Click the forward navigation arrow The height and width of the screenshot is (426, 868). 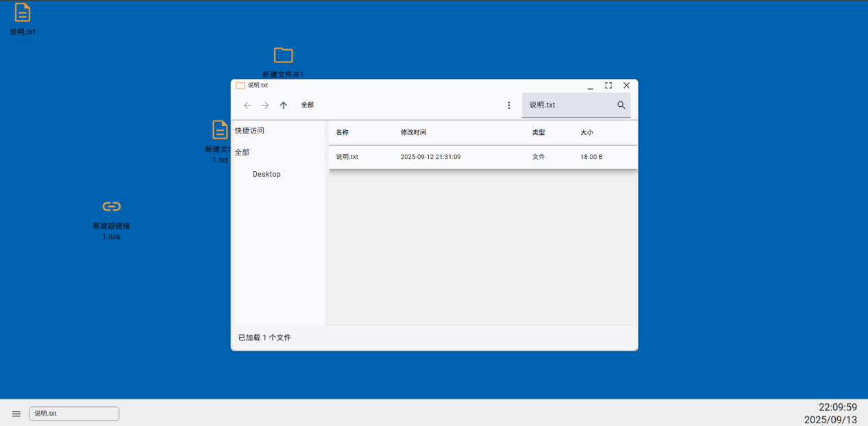click(265, 105)
